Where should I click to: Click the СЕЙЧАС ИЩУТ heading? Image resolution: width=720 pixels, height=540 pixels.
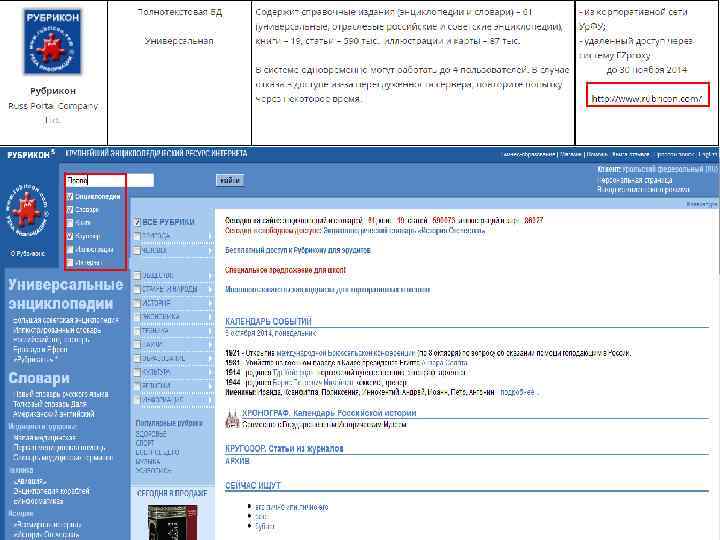pyautogui.click(x=253, y=486)
